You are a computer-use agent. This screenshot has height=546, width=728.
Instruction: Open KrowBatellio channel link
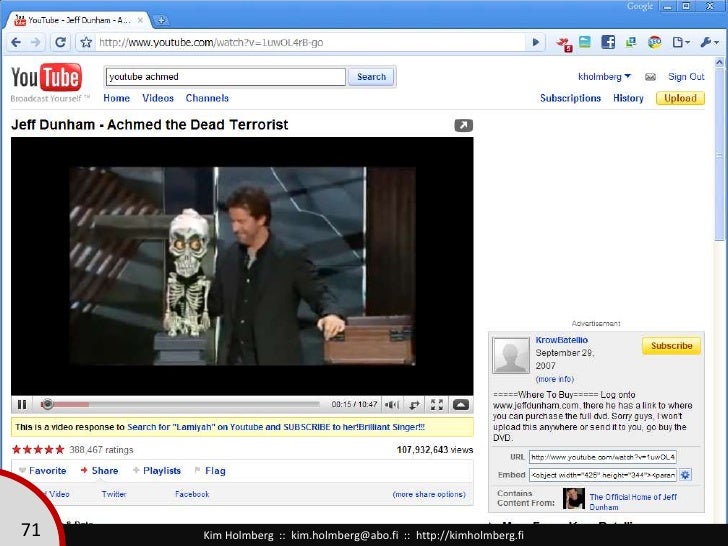click(x=562, y=340)
